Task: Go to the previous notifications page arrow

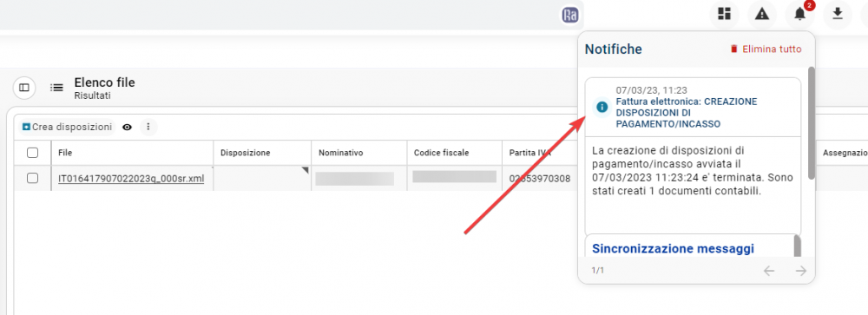Action: pos(769,271)
